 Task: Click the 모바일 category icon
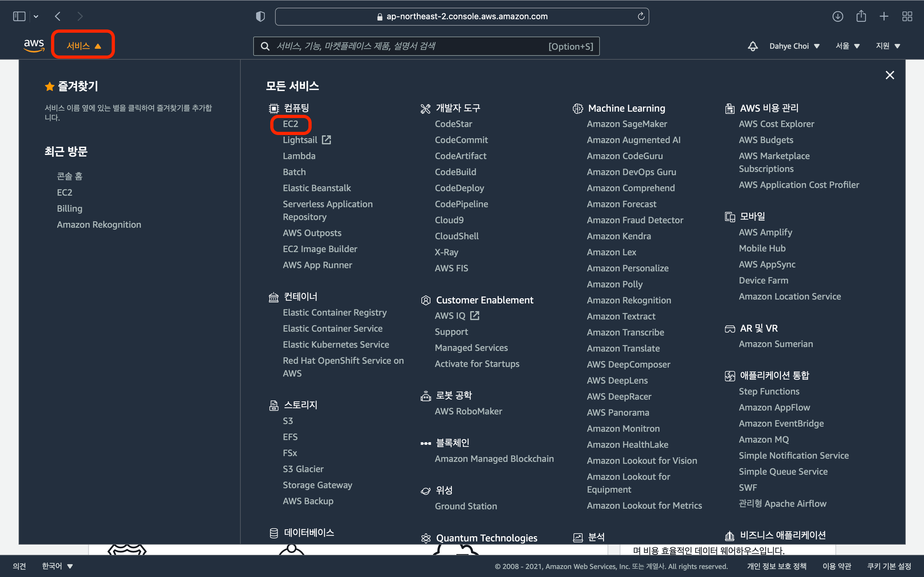(730, 217)
